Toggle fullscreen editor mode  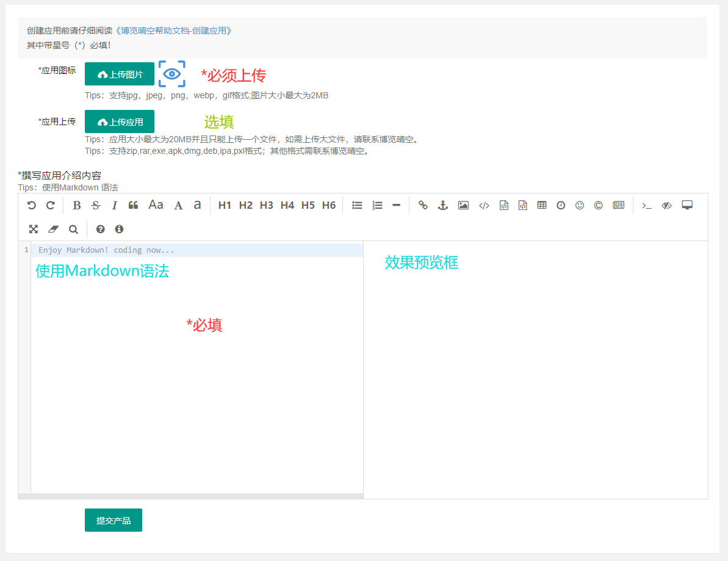(x=34, y=229)
